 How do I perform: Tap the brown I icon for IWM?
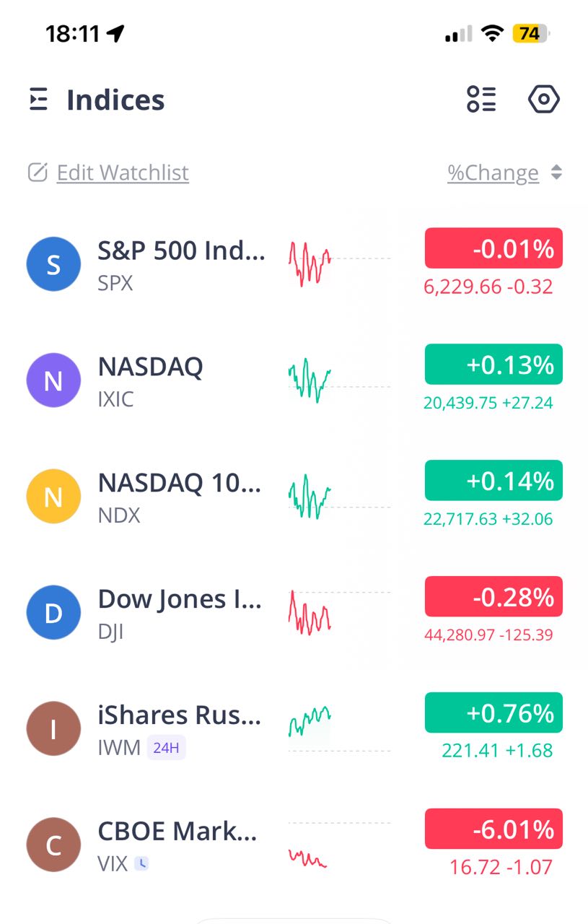53,729
